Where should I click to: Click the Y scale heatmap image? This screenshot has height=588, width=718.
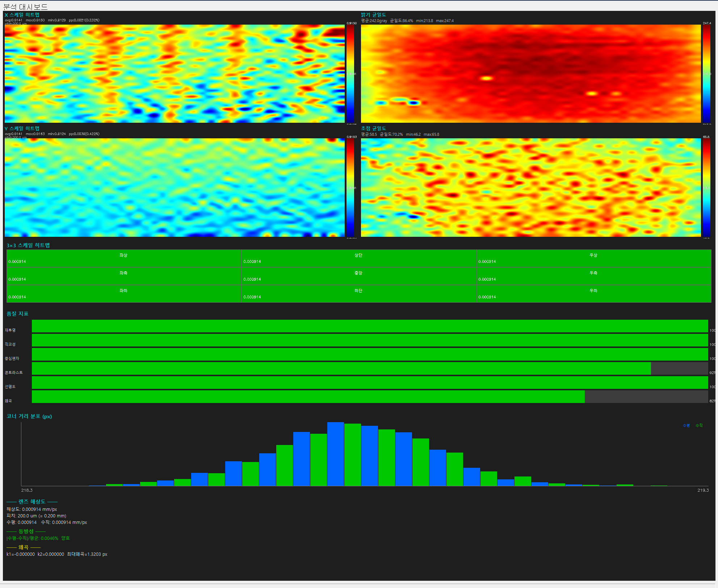coord(175,188)
